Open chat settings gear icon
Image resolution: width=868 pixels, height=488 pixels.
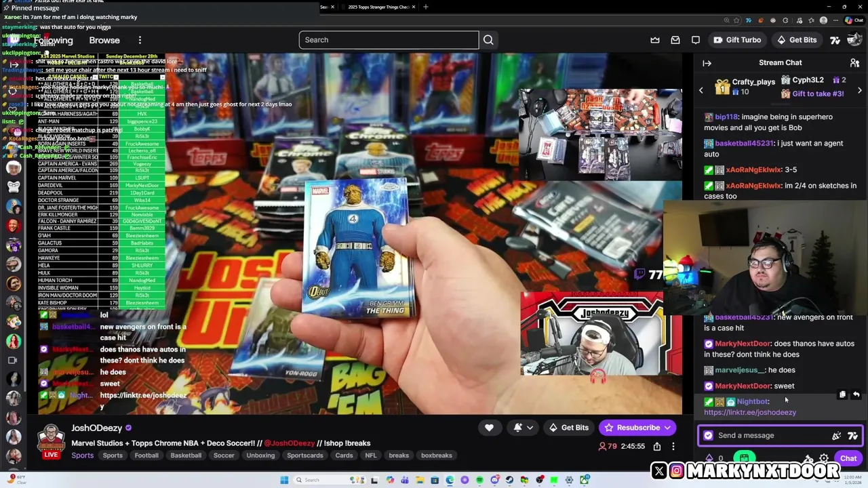(x=824, y=459)
